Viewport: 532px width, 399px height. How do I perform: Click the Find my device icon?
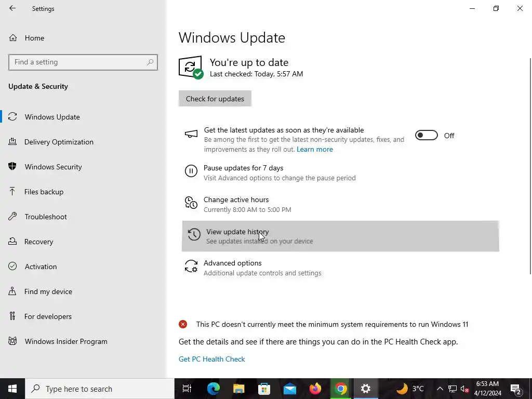(x=12, y=291)
